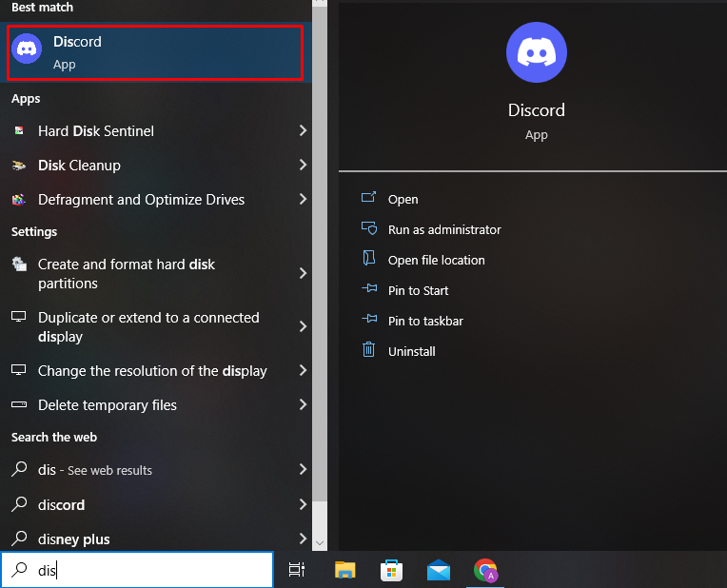Click the search magnifier icon in taskbar box
The width and height of the screenshot is (727, 588).
click(x=19, y=569)
